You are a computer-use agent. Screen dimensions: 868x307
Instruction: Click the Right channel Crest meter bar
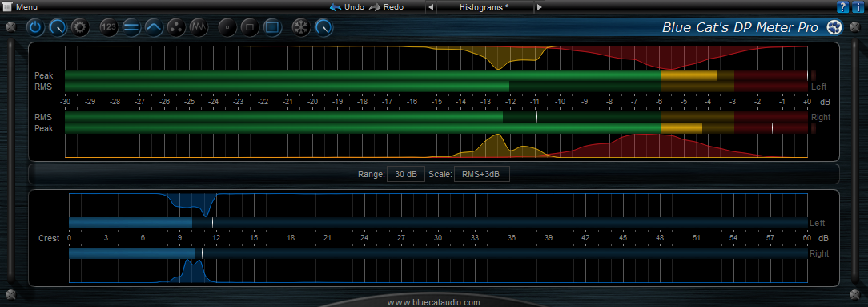(x=438, y=253)
